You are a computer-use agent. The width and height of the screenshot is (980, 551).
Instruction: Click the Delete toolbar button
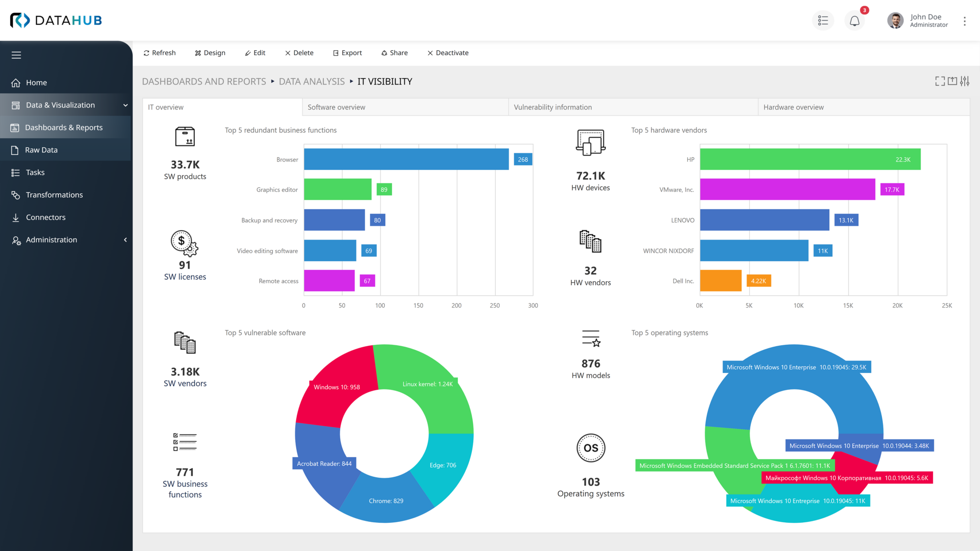click(x=299, y=53)
